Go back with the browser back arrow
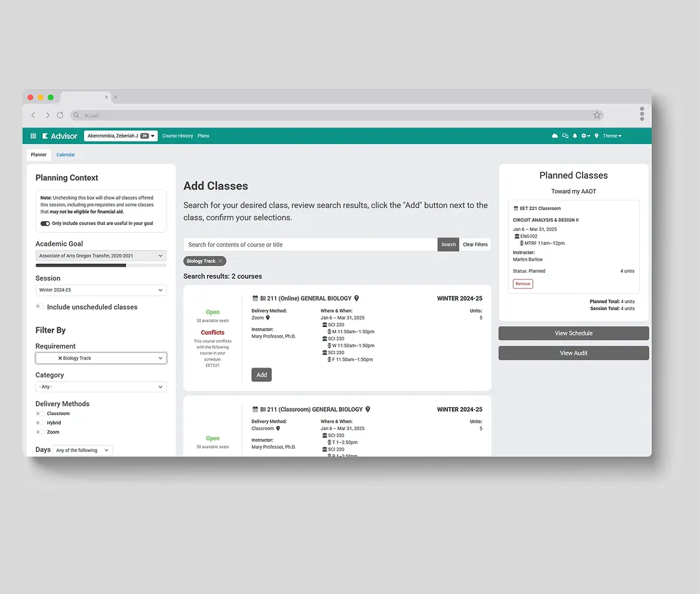The image size is (700, 594). [x=34, y=115]
